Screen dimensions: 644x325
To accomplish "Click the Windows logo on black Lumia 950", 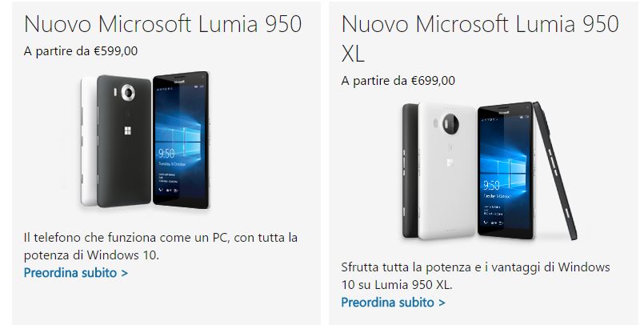I will (x=128, y=131).
